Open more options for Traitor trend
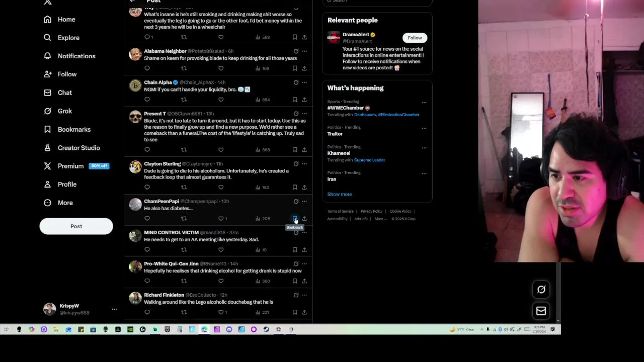 424,128
